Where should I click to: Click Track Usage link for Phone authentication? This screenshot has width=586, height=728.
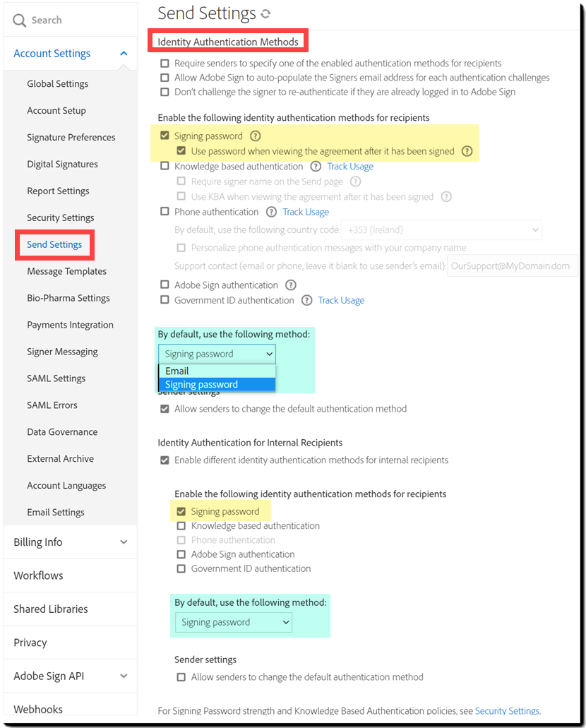pos(306,212)
